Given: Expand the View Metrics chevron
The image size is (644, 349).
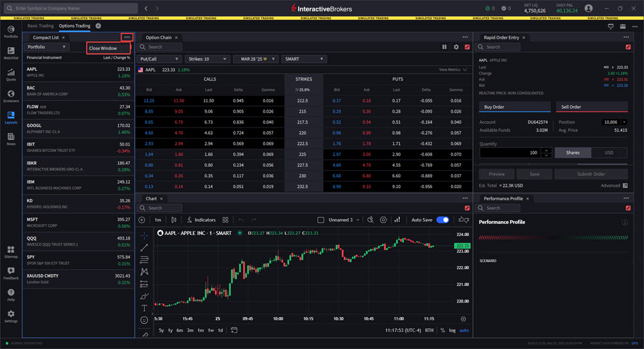Looking at the screenshot, I should [x=465, y=70].
